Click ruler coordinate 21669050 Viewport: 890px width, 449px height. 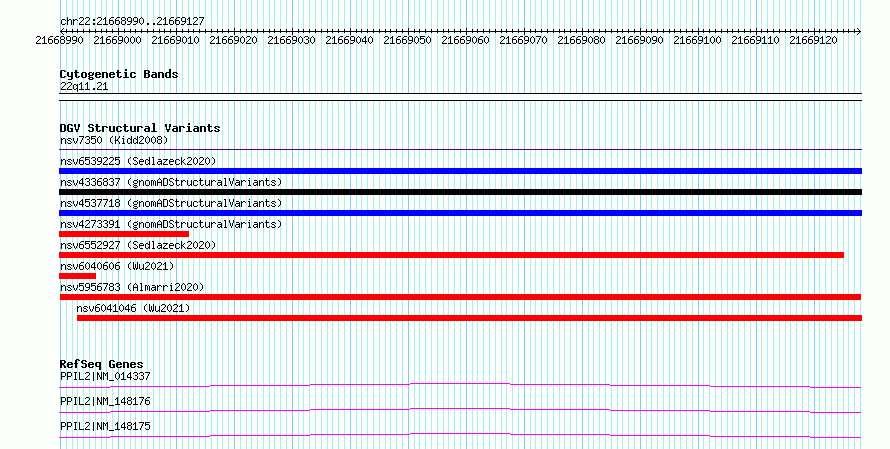click(x=407, y=40)
